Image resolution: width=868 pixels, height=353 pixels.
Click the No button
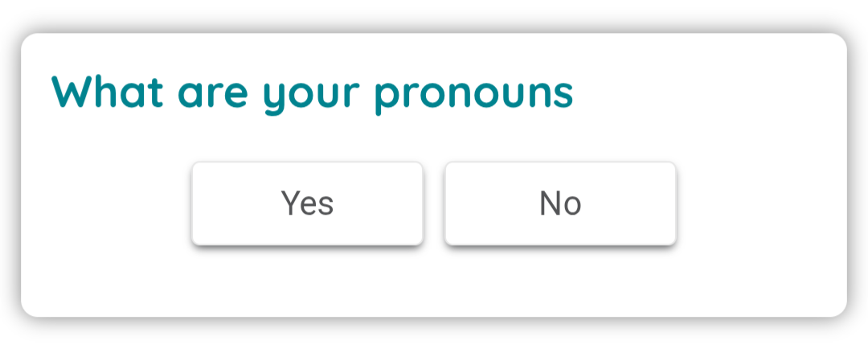click(x=560, y=203)
